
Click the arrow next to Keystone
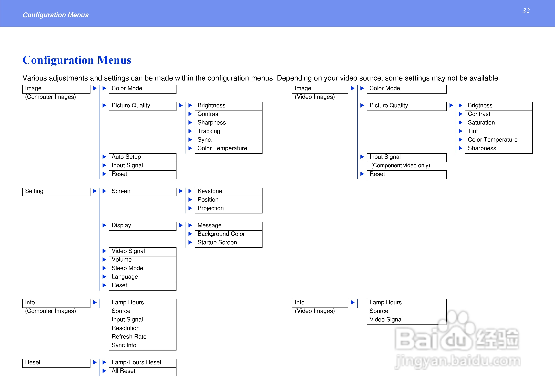[190, 191]
